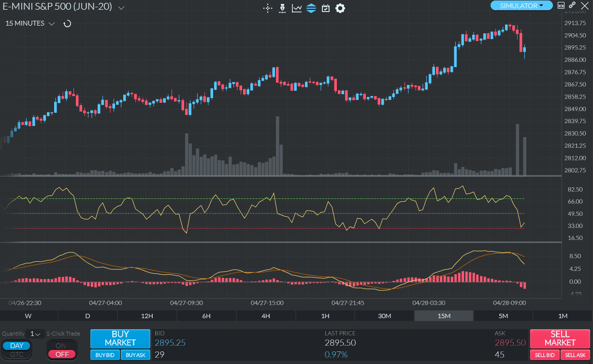Switch to the 1H timeframe tab
Screen dimensions: 593x364
click(325, 316)
